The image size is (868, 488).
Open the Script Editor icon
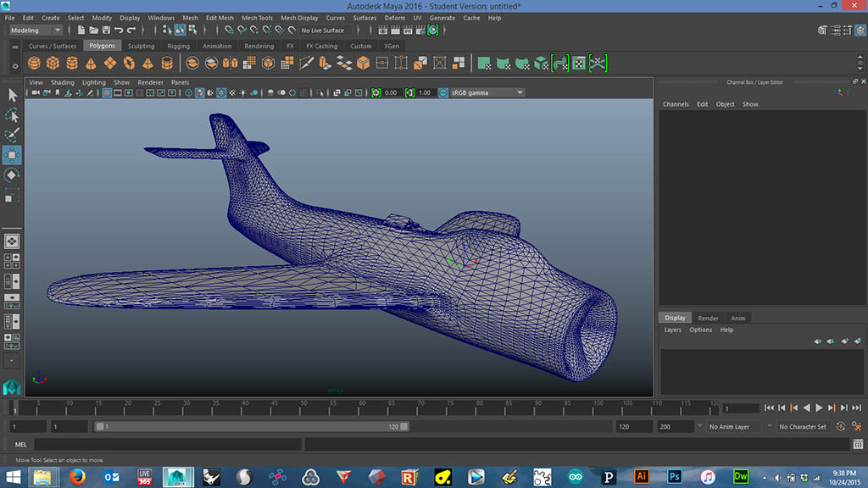[x=856, y=444]
